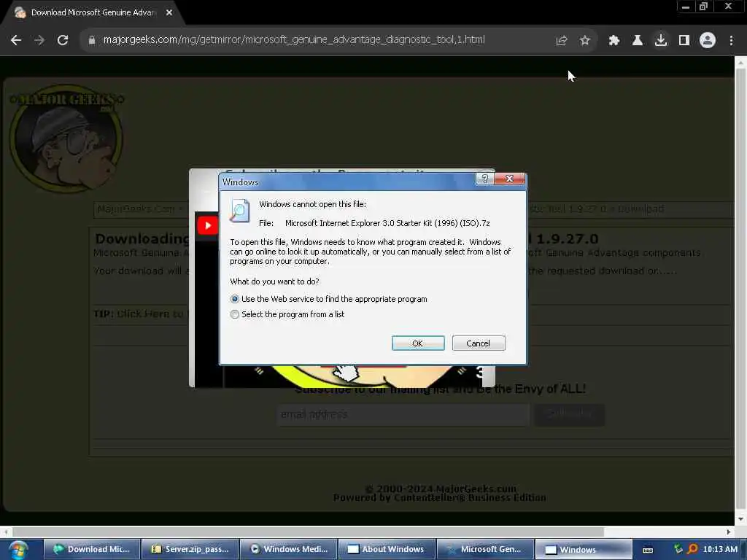
Task: Click Cancel in the Windows dialog
Action: pyautogui.click(x=479, y=343)
